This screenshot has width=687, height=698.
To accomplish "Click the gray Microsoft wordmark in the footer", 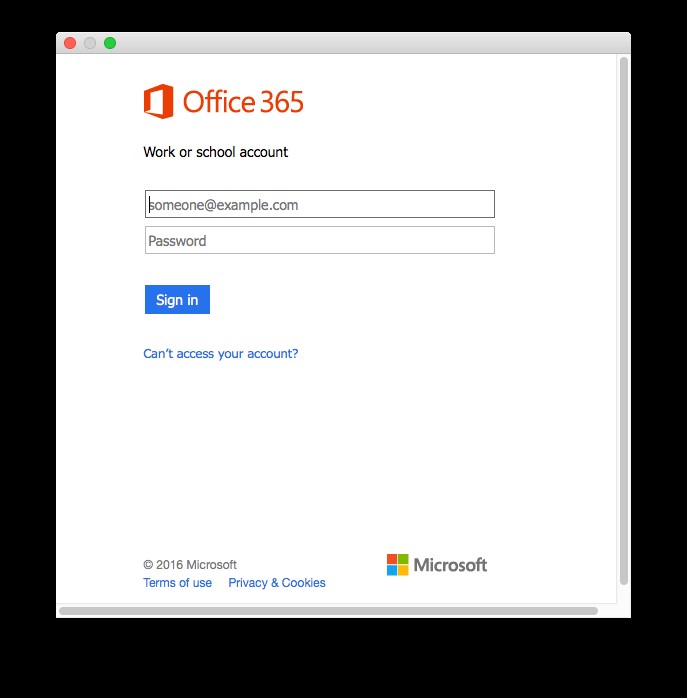I will [450, 565].
